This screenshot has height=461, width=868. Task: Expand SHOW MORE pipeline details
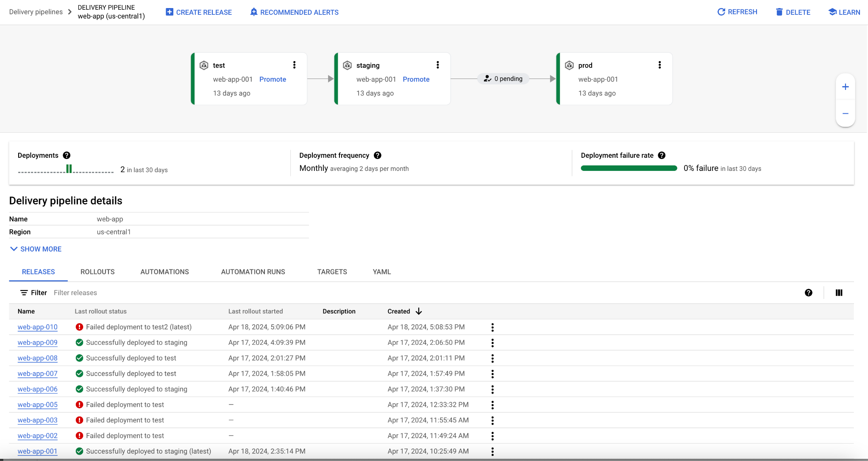pos(36,249)
